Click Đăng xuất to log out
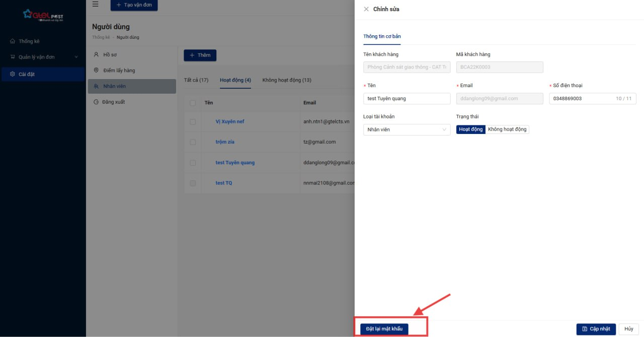 point(114,102)
